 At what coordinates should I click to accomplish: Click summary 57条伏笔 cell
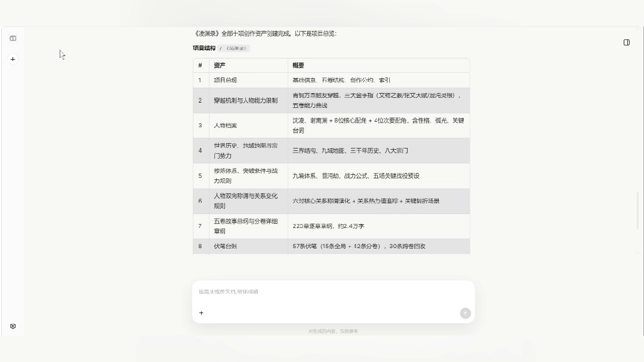(378, 246)
